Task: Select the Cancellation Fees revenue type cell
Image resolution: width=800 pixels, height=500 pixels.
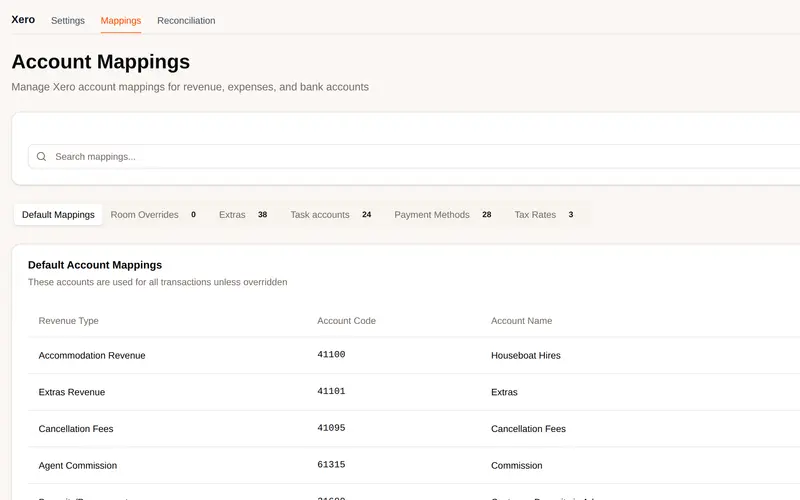Action: coord(76,429)
